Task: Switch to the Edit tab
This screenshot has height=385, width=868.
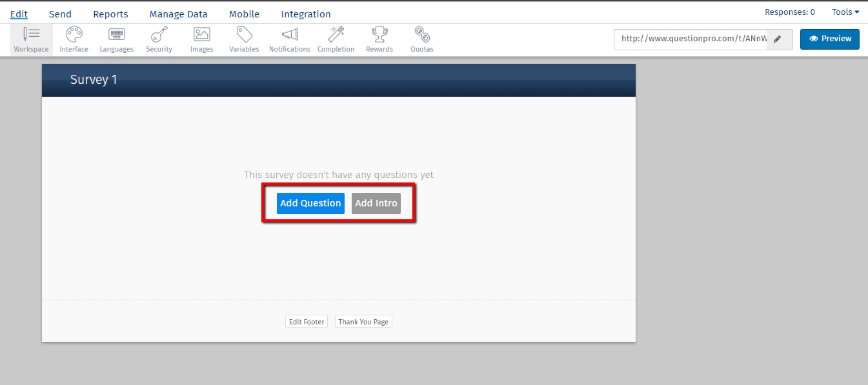Action: pos(19,14)
